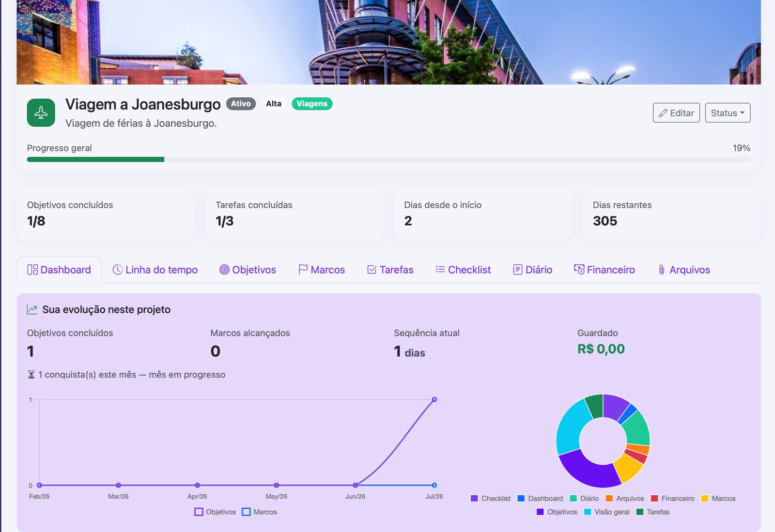
Task: Click the pencil icon on Editar
Action: pos(663,113)
